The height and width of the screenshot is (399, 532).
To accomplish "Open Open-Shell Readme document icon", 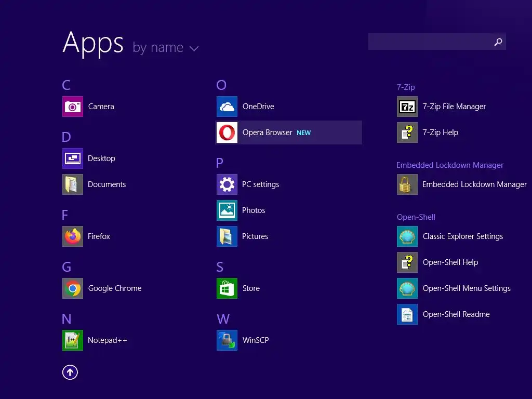I will [407, 314].
